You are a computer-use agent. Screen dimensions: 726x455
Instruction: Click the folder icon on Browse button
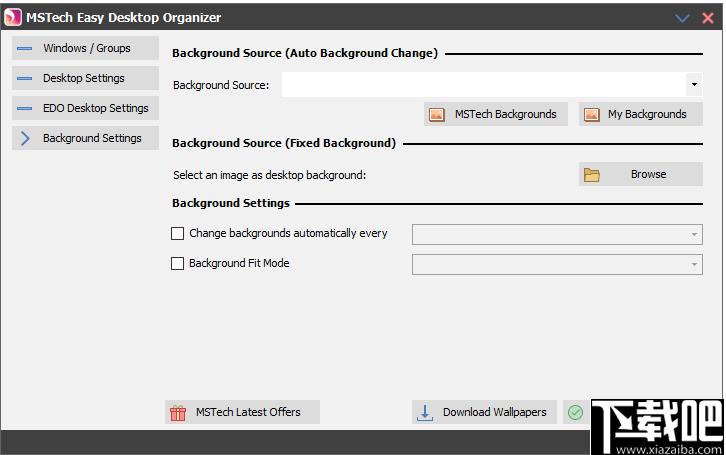click(x=592, y=175)
